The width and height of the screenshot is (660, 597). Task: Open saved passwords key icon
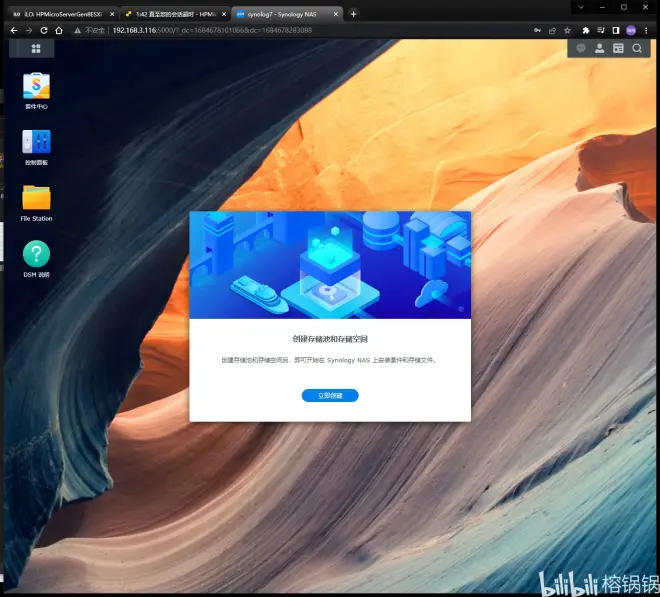pyautogui.click(x=537, y=30)
